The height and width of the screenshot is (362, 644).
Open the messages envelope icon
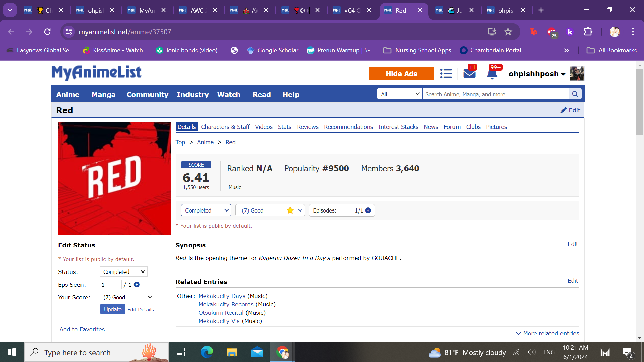[469, 74]
